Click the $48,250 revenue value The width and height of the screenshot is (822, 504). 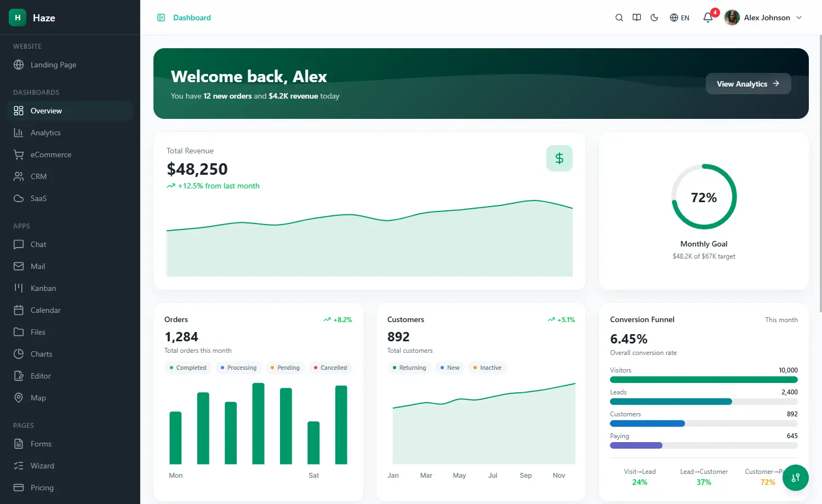coord(197,169)
